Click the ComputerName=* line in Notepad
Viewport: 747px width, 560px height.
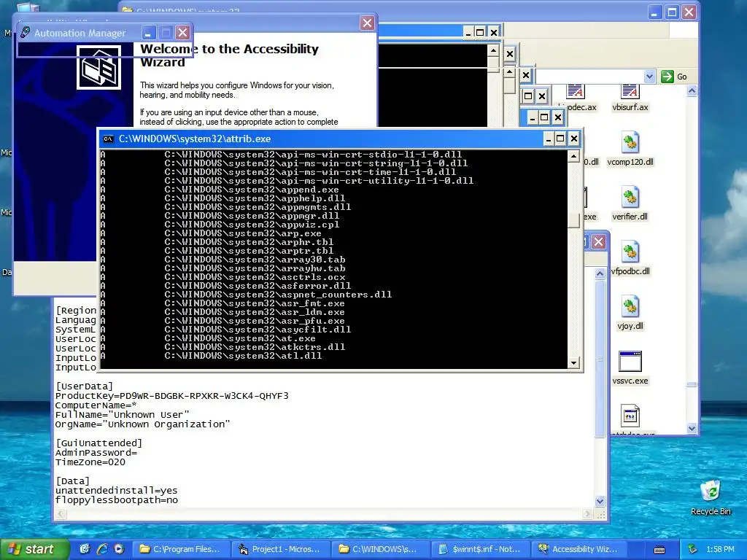point(96,405)
